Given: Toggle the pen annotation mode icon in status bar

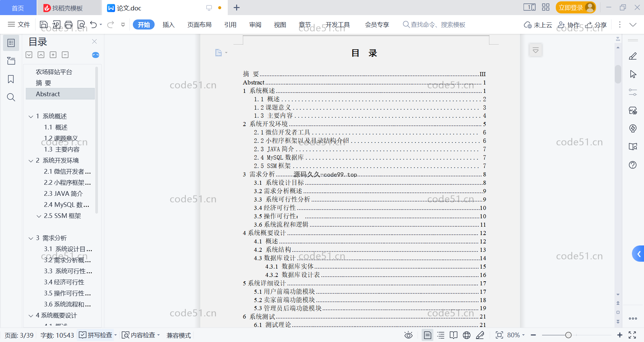Looking at the screenshot, I should point(480,335).
